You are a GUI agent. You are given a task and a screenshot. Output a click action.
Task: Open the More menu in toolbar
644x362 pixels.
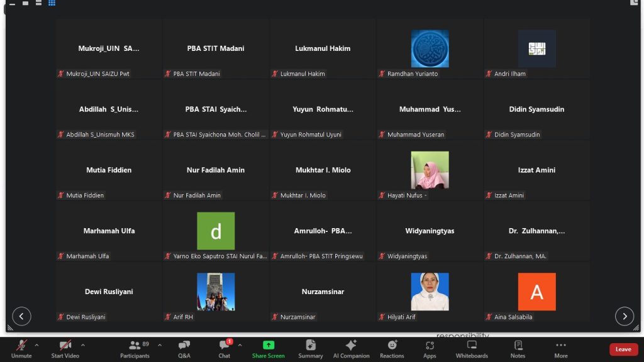[561, 349]
